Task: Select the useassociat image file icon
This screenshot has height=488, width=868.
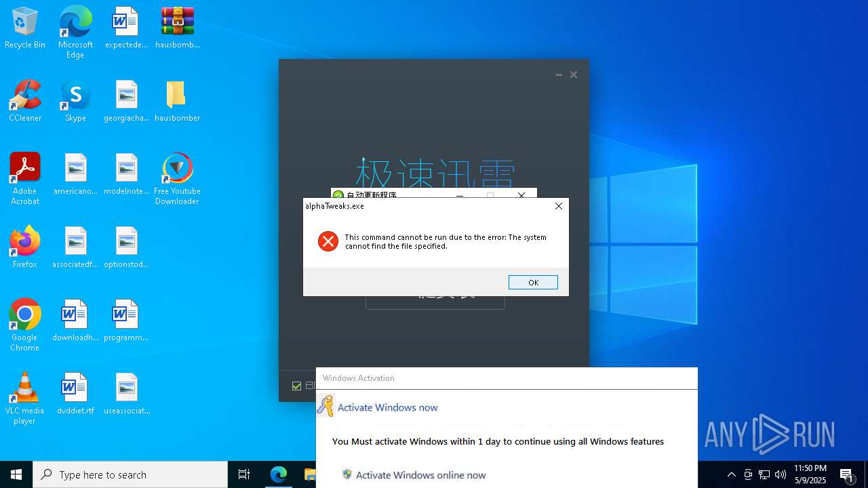Action: coord(126,394)
